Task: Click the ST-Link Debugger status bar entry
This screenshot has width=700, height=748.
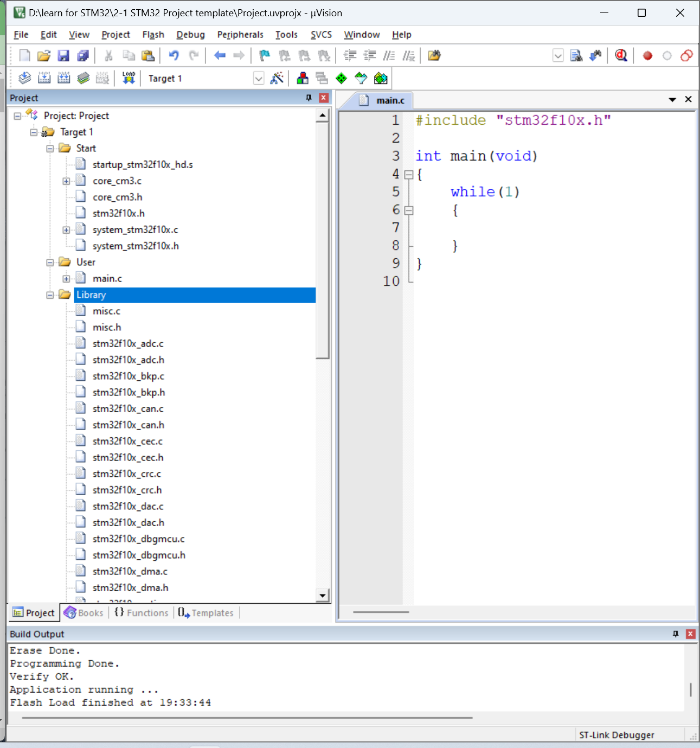Action: click(616, 735)
